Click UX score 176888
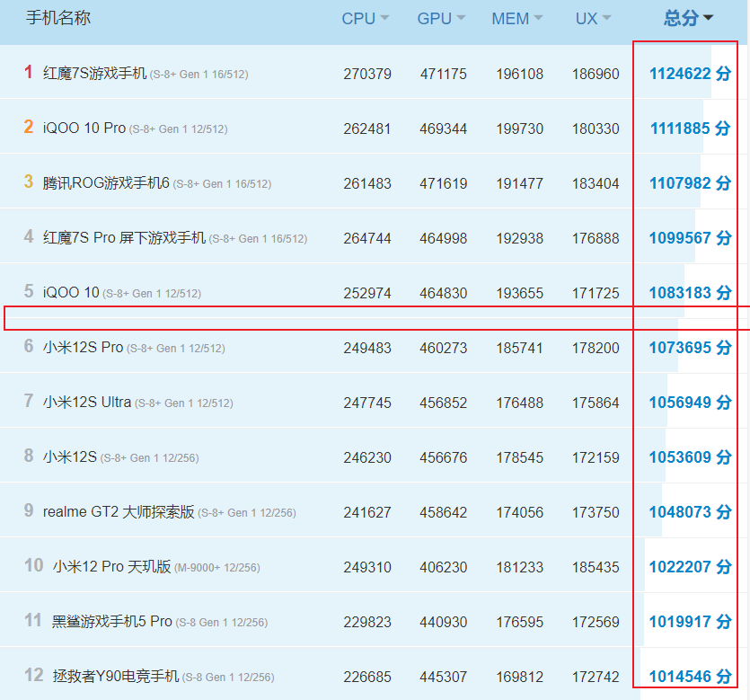Screen dimensions: 750x700 click(x=596, y=238)
